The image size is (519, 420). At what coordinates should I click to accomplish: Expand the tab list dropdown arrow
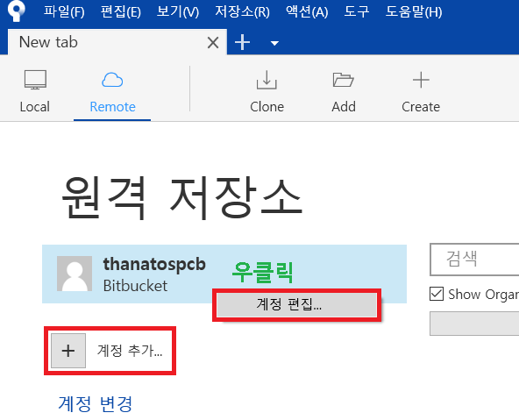(274, 43)
